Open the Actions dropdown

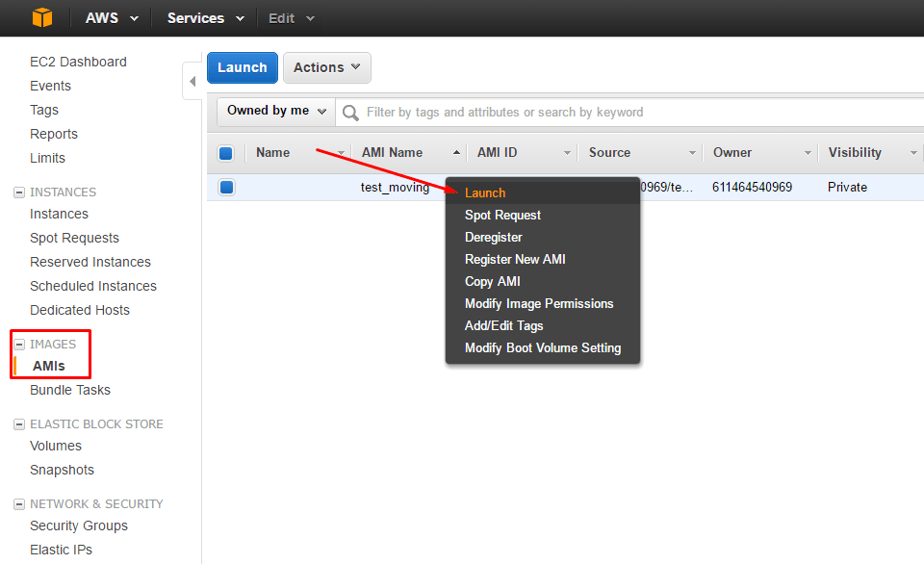pyautogui.click(x=326, y=67)
